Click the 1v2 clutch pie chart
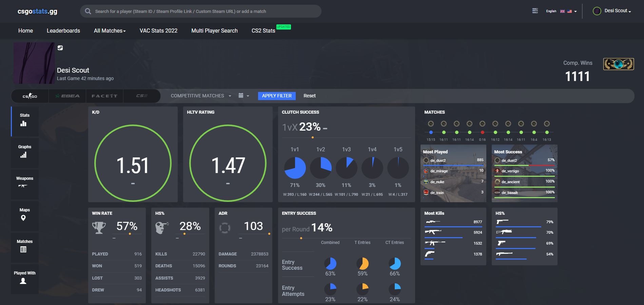The image size is (644, 305). click(x=320, y=168)
